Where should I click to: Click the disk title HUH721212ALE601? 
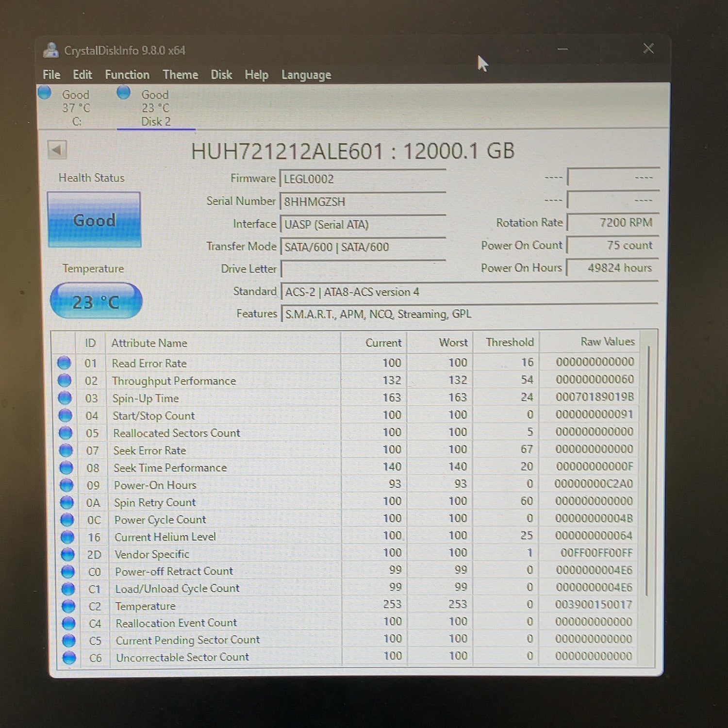287,151
